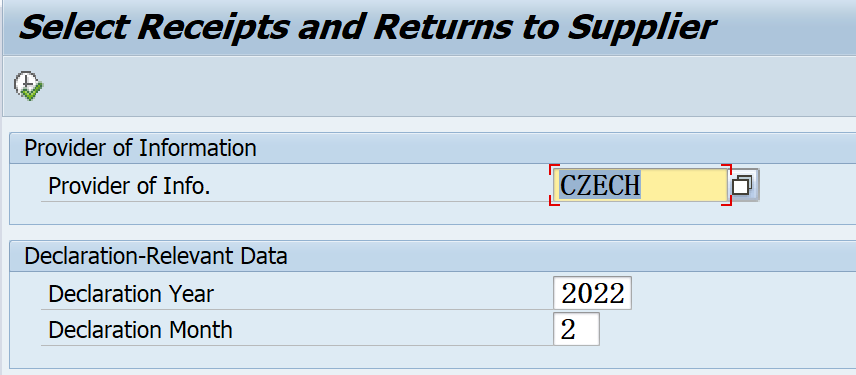The height and width of the screenshot is (375, 856).
Task: Focus the Declaration Month field showing 2
Action: tap(576, 329)
